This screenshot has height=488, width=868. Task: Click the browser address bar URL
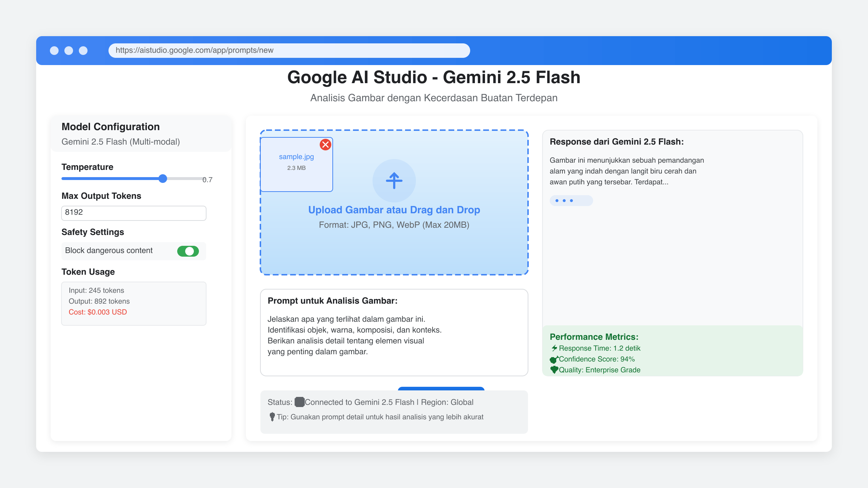[x=289, y=50]
